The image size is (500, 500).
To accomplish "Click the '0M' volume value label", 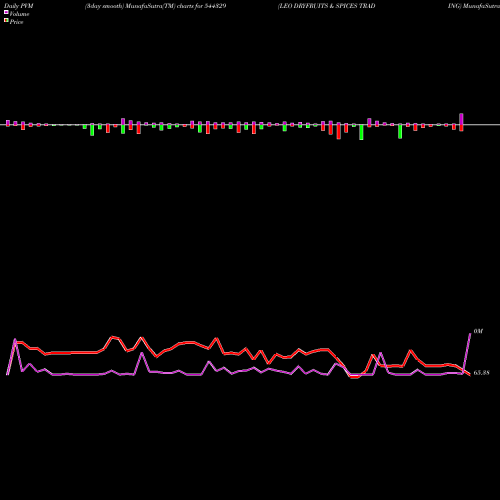I will pos(478,331).
